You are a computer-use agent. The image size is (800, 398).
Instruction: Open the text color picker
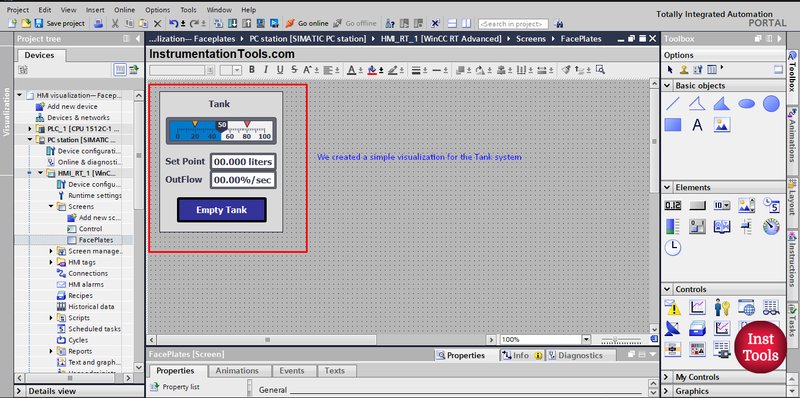point(352,70)
